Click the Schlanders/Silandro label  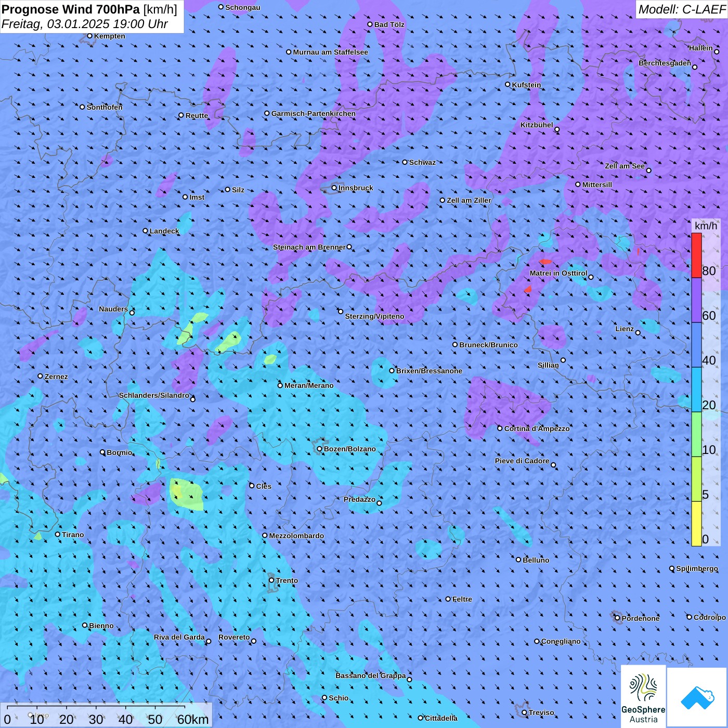point(154,395)
